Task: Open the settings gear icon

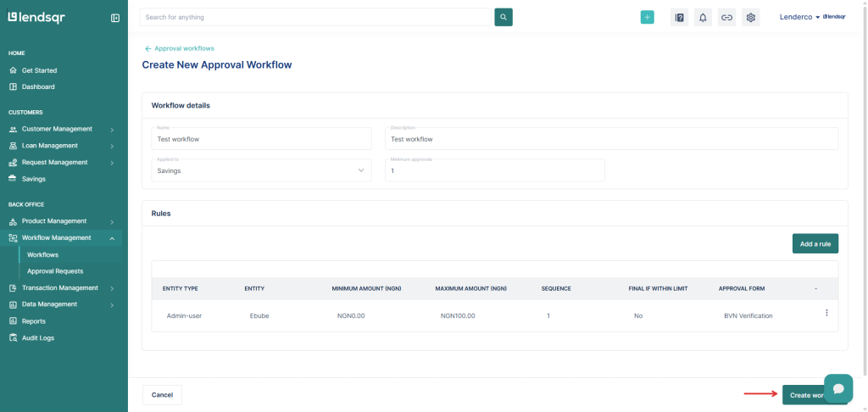Action: click(750, 17)
